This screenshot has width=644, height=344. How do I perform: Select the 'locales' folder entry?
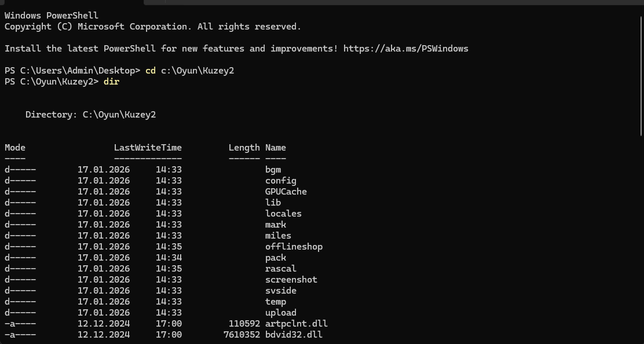coord(283,214)
